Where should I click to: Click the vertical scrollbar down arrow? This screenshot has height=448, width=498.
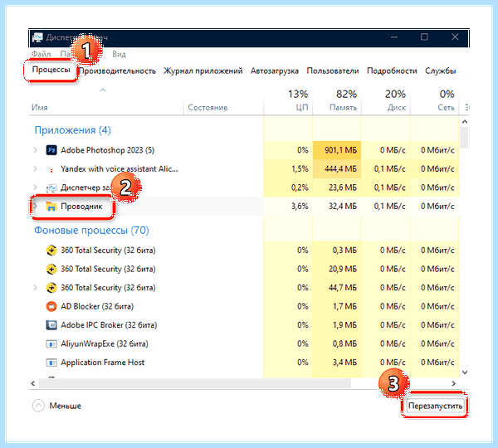464,372
